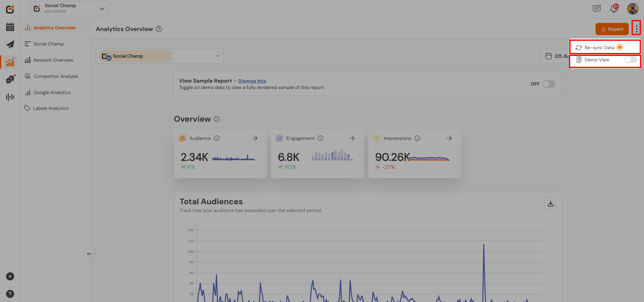Click the 90% engagement change
Viewport: 644px width, 302px height.
click(x=290, y=167)
